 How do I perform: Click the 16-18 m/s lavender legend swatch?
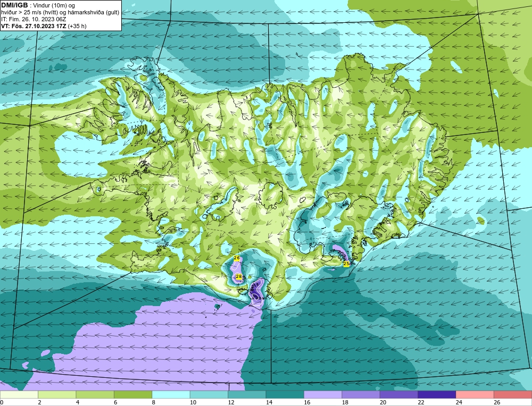(323, 395)
